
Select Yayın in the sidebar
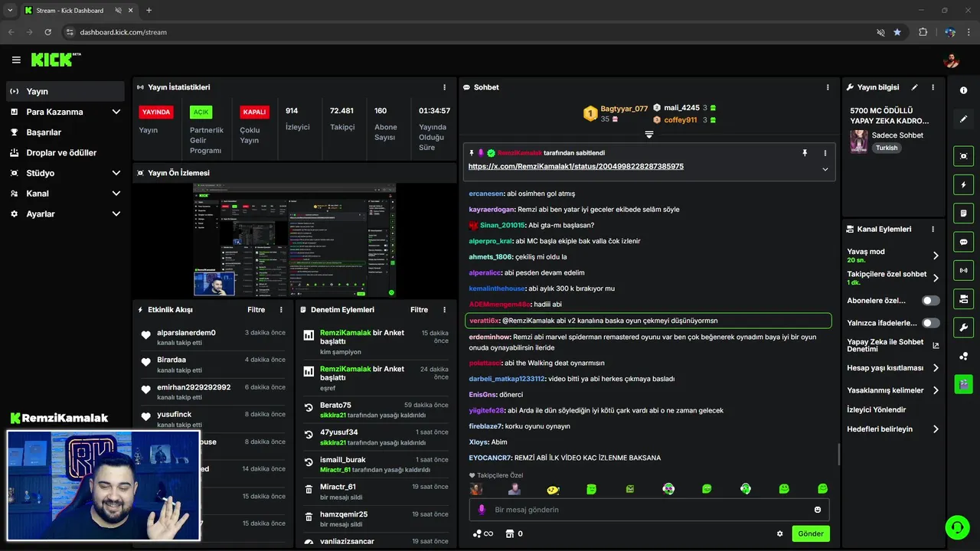(x=65, y=91)
